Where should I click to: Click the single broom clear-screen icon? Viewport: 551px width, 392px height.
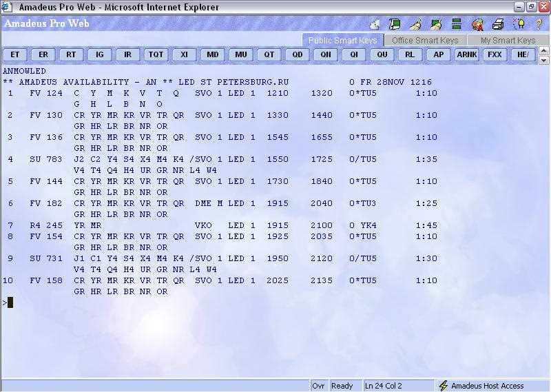click(415, 24)
